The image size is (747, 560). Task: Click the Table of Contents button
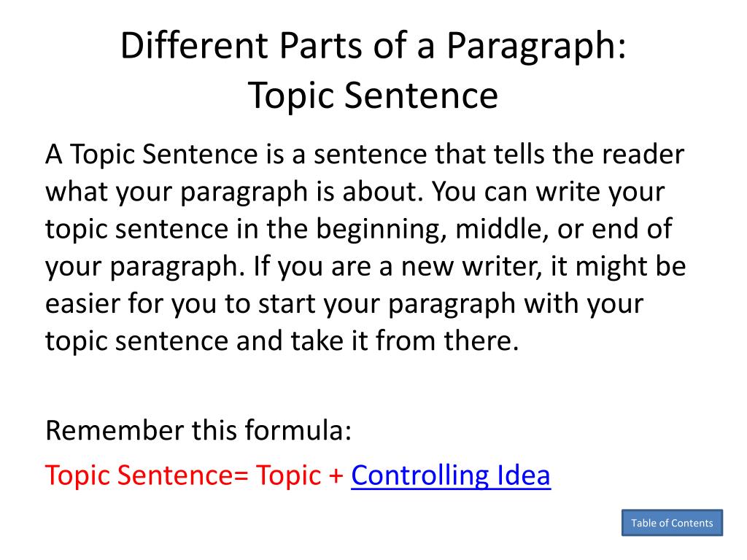tap(672, 523)
